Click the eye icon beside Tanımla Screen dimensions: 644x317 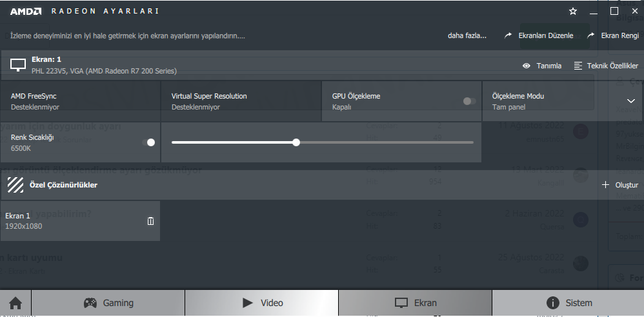click(526, 66)
